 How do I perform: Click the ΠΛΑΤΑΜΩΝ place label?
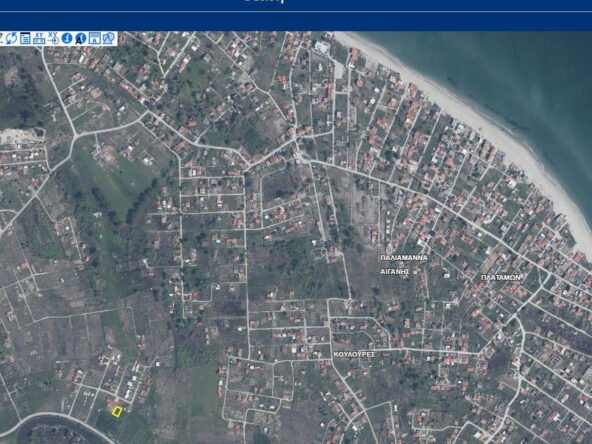click(501, 278)
